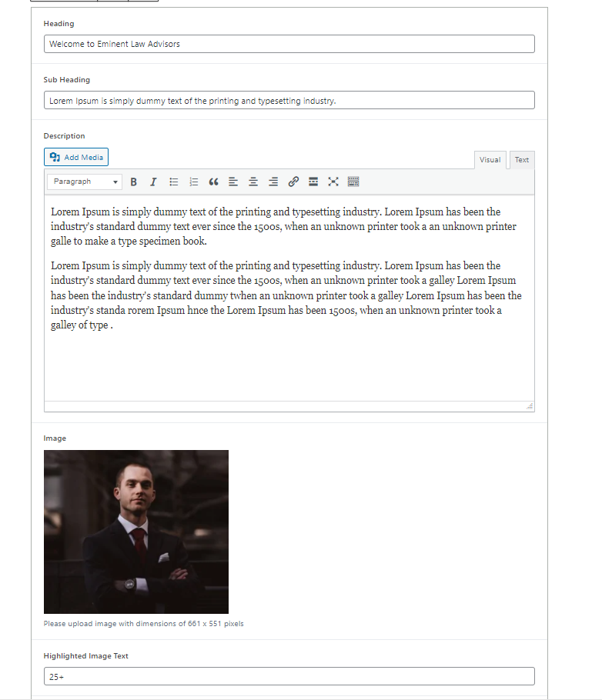Insert Read More tag
602x700 pixels.
313,182
